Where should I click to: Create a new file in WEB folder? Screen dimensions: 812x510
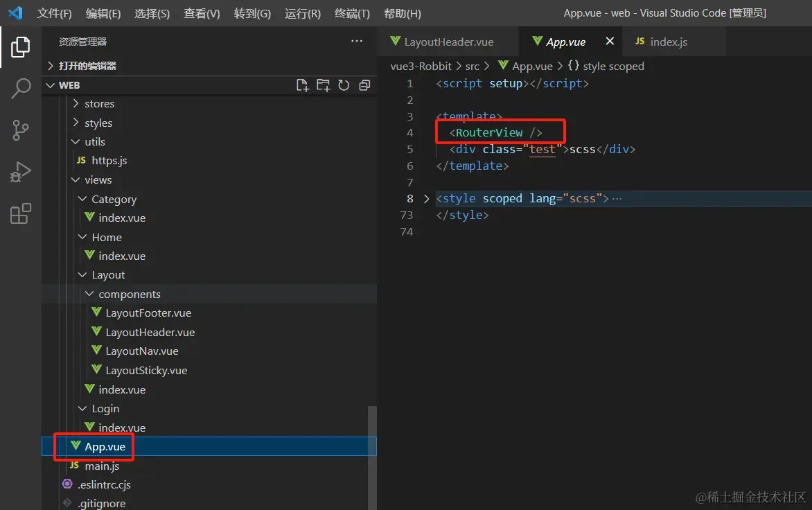point(303,85)
